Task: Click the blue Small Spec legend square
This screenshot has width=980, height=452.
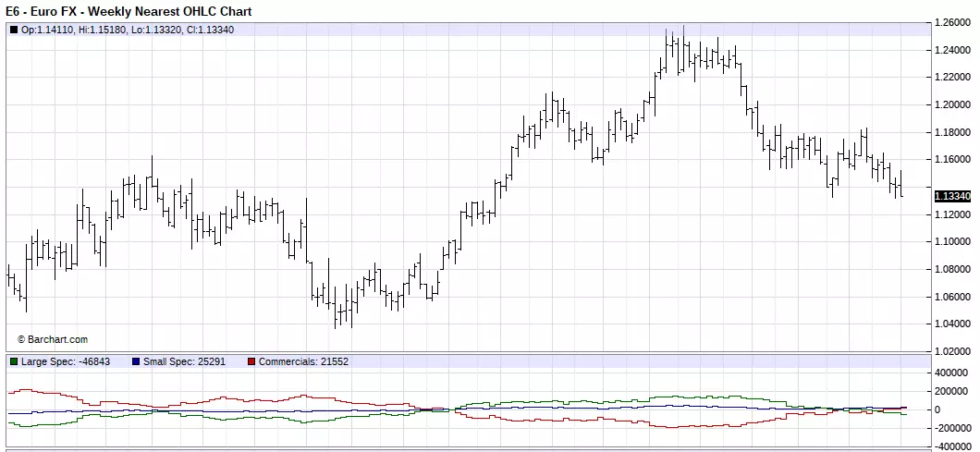Action: pyautogui.click(x=136, y=361)
